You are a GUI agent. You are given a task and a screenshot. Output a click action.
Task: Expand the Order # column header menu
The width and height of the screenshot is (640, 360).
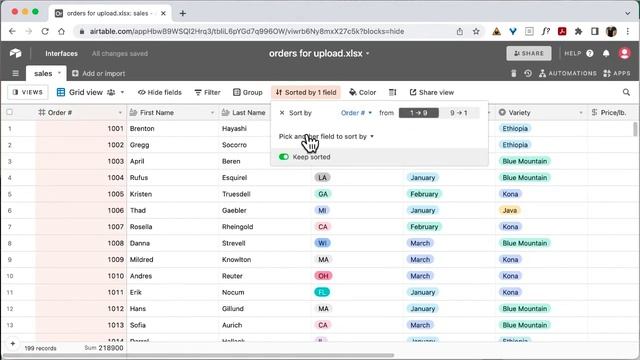point(120,113)
